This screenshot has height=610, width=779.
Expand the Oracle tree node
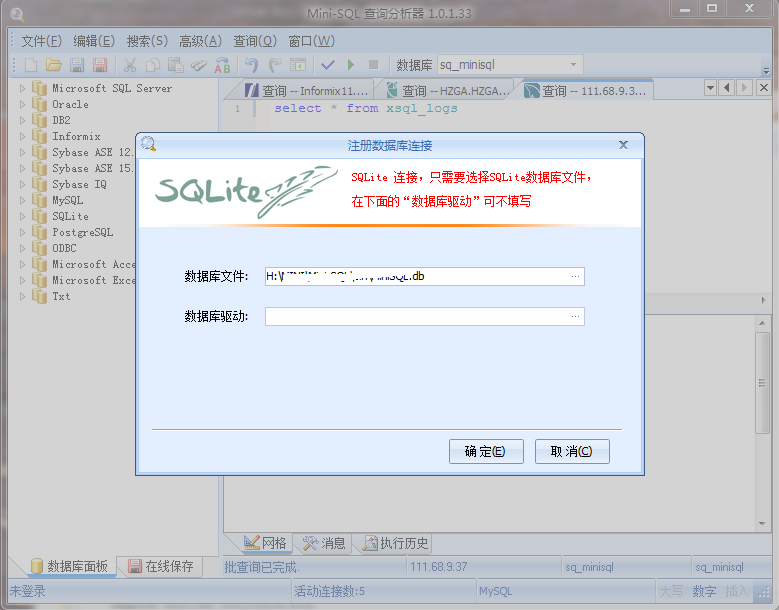[22, 104]
